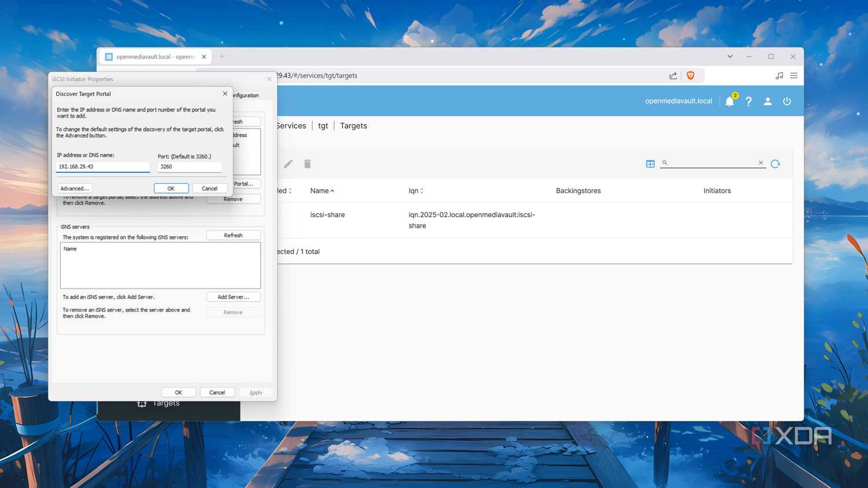Click the table search input field
Viewport: 868px width, 488px height.
(x=713, y=163)
